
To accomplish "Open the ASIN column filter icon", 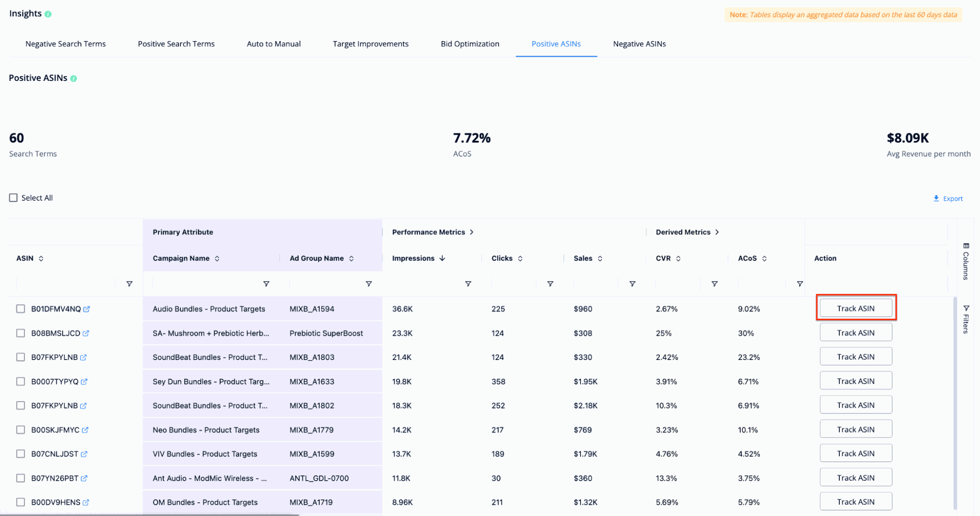I will (x=129, y=284).
